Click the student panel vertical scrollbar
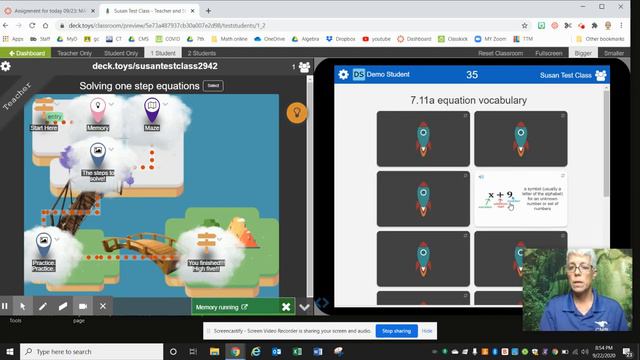The image size is (640, 360). pos(606,143)
